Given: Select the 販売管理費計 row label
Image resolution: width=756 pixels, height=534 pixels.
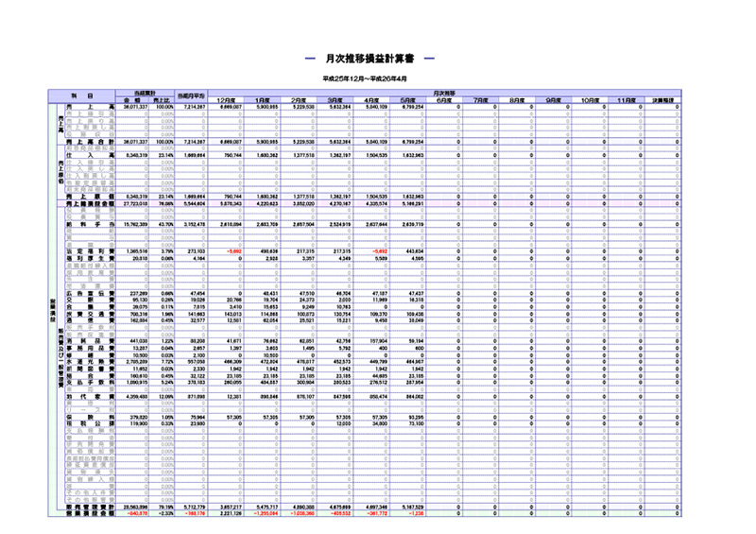Looking at the screenshot, I should tap(90, 507).
